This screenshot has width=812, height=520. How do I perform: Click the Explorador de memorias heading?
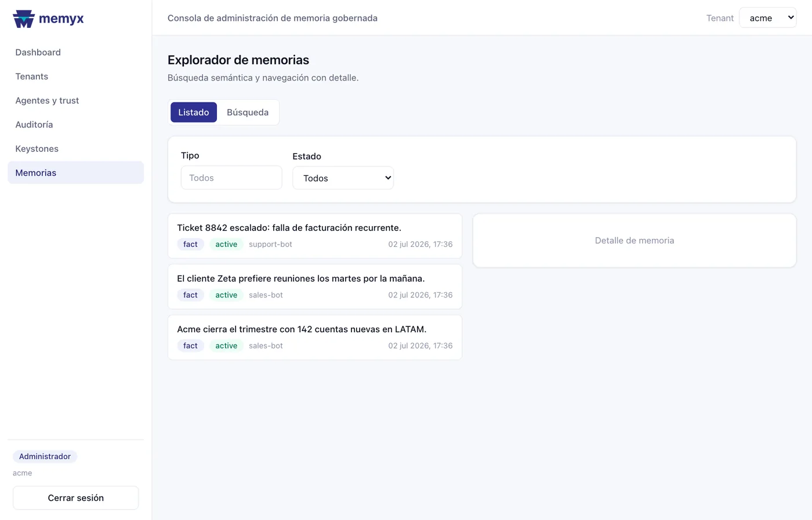pos(238,60)
